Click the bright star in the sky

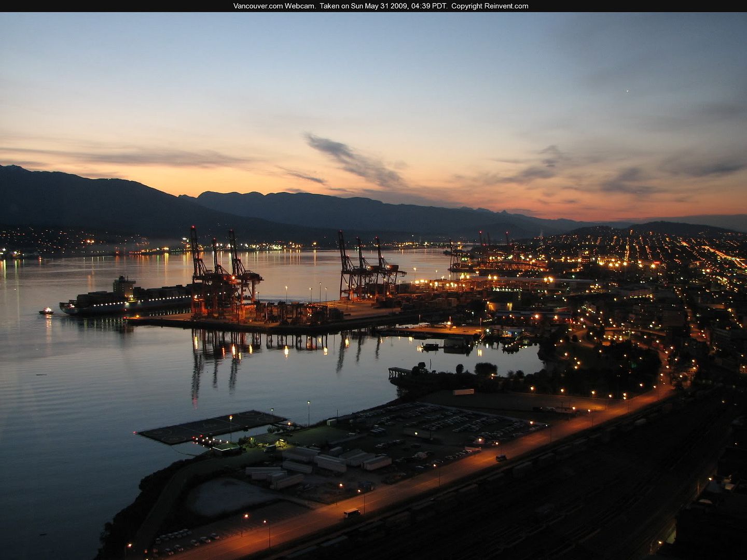[x=627, y=91]
